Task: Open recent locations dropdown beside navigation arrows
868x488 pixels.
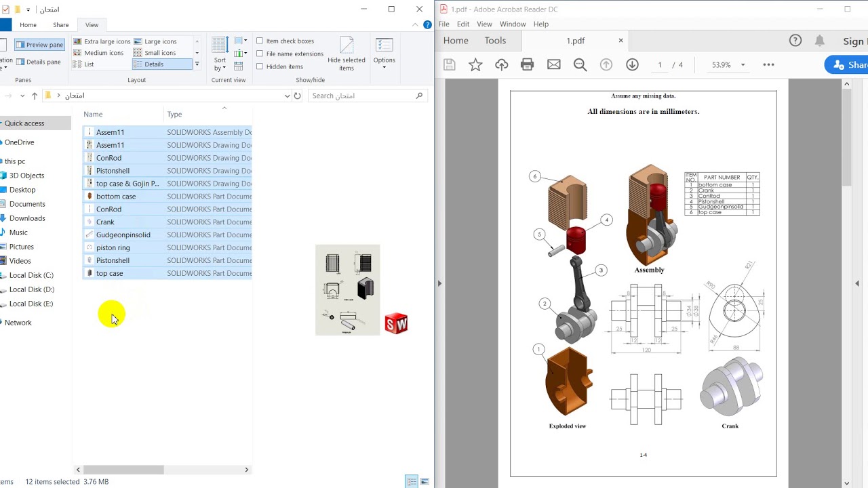Action: click(x=22, y=96)
